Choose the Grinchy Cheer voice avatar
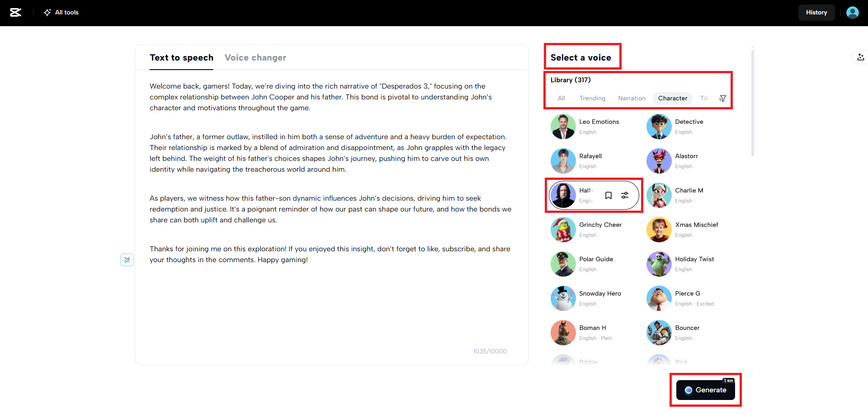 pos(563,230)
